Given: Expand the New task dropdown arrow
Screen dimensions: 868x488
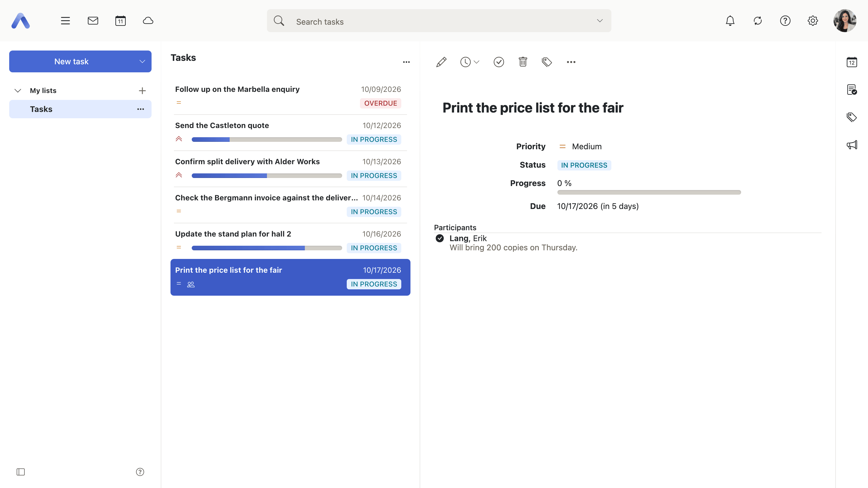Looking at the screenshot, I should point(142,61).
